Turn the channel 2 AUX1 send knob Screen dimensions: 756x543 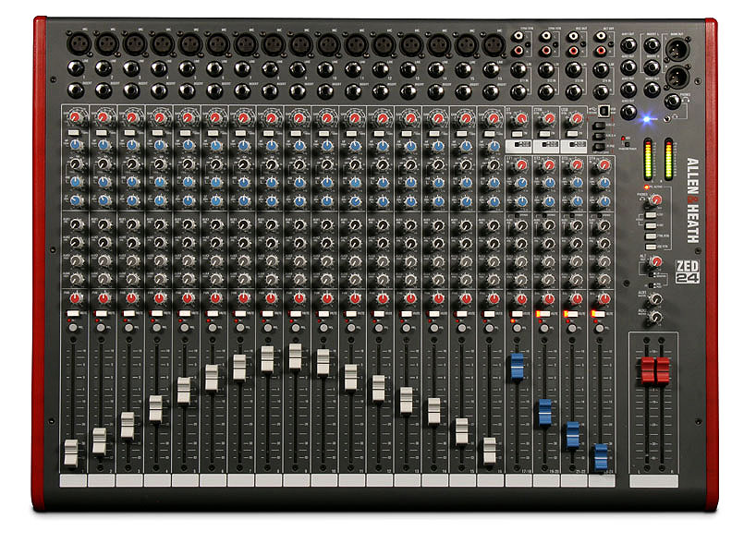click(x=104, y=224)
